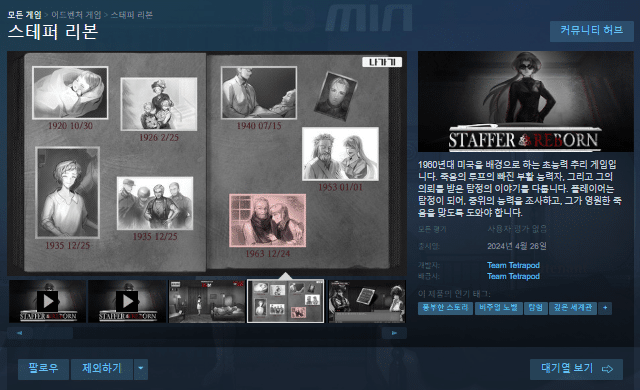
Task: Click the Staffer Reborn header image
Action: click(x=526, y=102)
